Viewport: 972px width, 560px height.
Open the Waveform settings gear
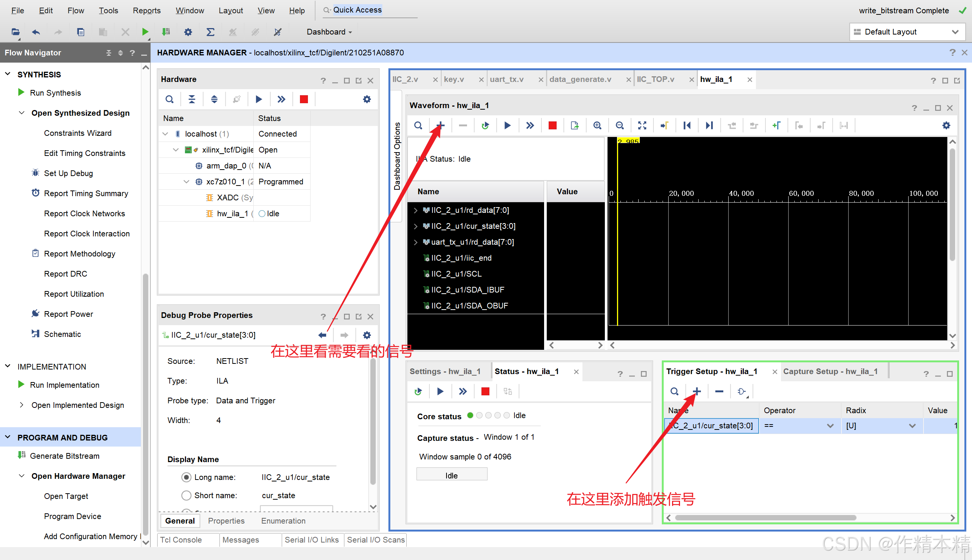point(946,125)
